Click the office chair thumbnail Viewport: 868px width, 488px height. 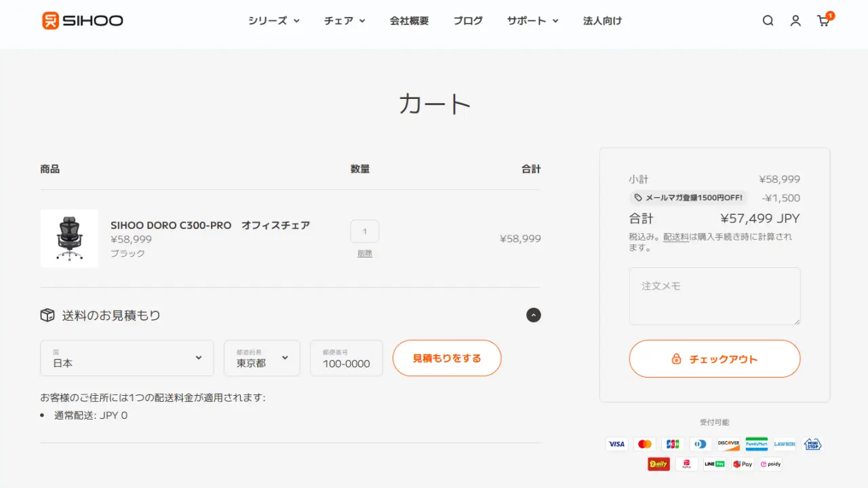click(69, 239)
